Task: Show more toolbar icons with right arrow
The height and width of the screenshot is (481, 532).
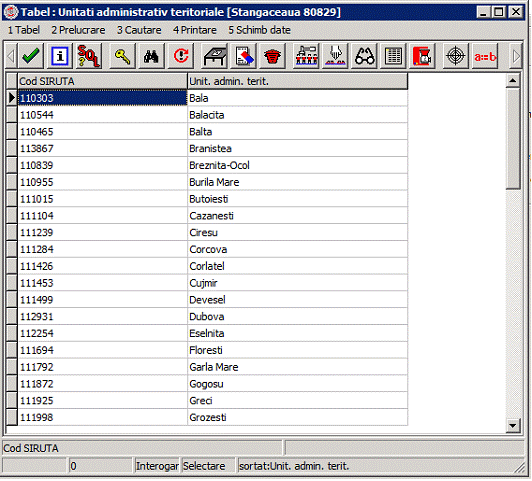Action: tap(516, 56)
